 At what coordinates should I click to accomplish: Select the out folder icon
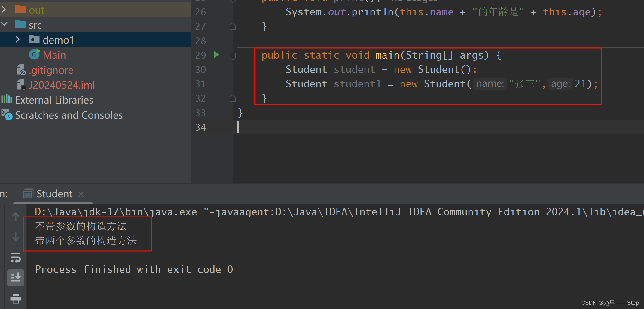coord(20,9)
